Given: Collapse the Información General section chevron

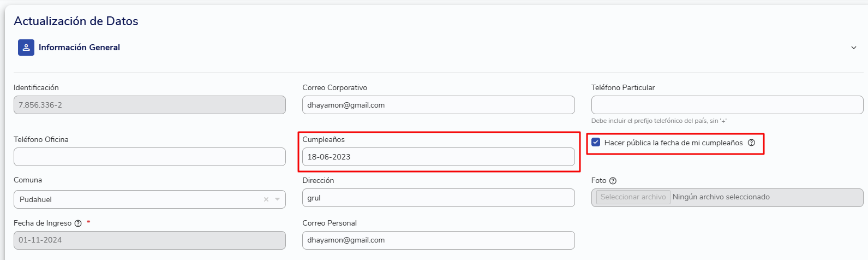Looking at the screenshot, I should [854, 48].
